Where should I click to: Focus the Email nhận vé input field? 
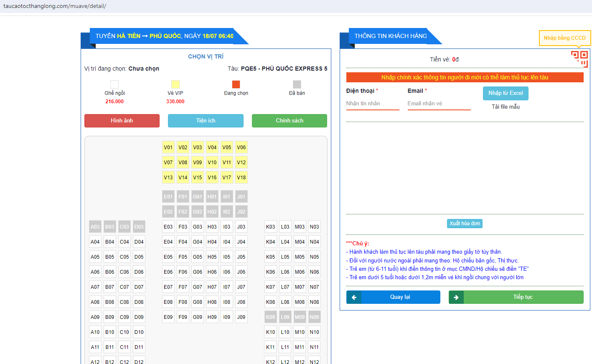[439, 104]
